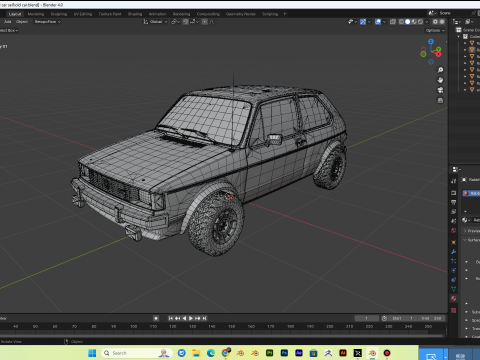
Task: Open the gizmo options dropdown arrow
Action: pyautogui.click(x=369, y=22)
